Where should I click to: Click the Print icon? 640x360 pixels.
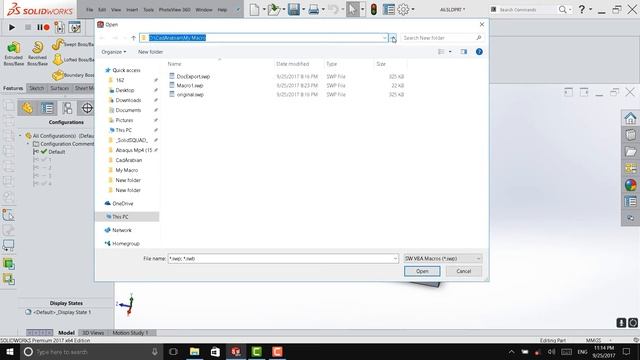[x=313, y=9]
